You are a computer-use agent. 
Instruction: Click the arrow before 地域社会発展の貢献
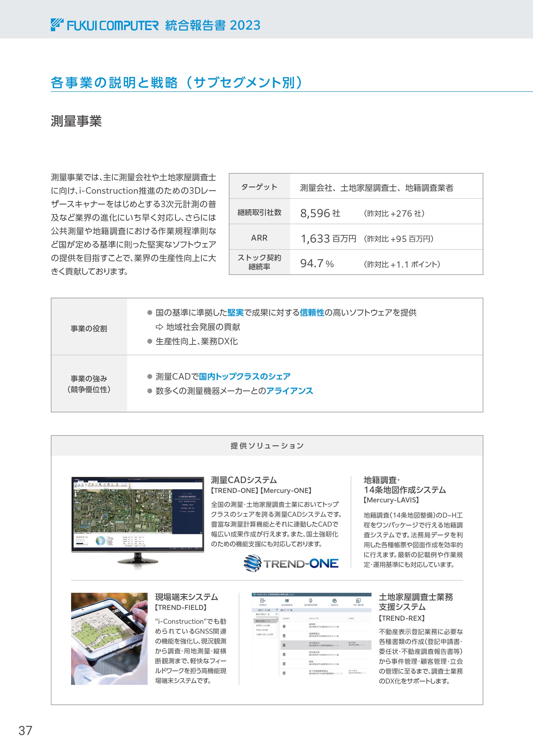coord(159,327)
